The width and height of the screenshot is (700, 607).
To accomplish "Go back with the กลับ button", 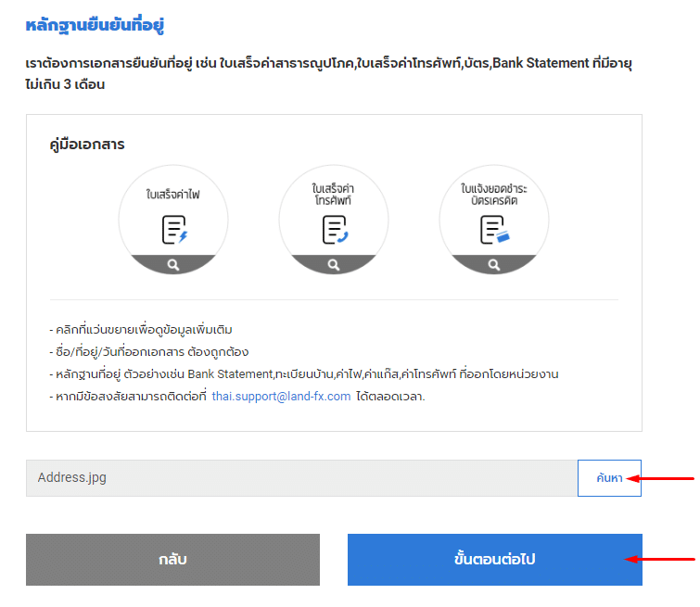I will click(x=172, y=560).
